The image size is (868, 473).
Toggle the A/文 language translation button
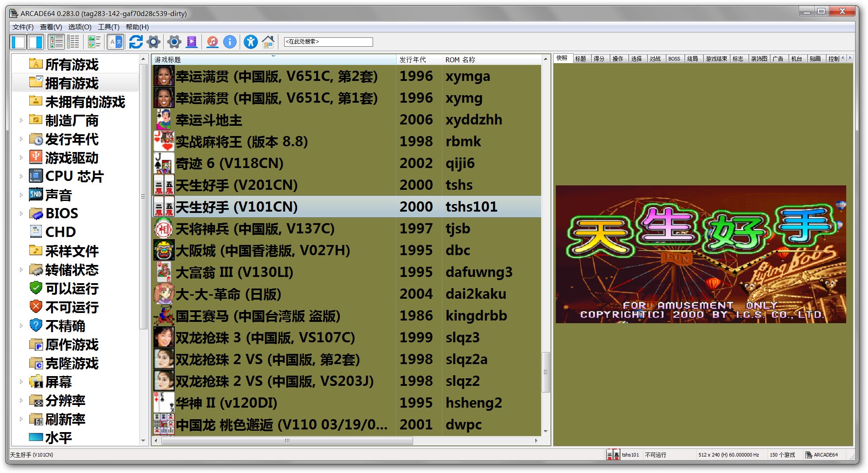115,42
